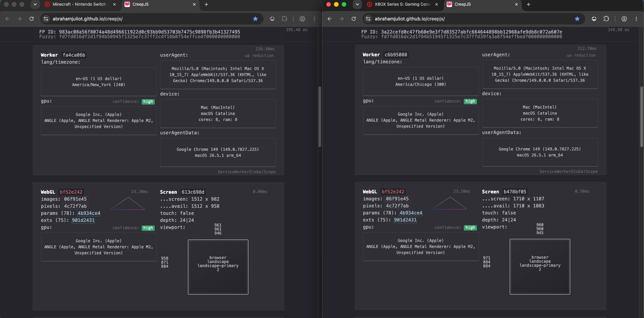Open params 4b934ce4 link in right window
644x318 pixels.
(411, 213)
